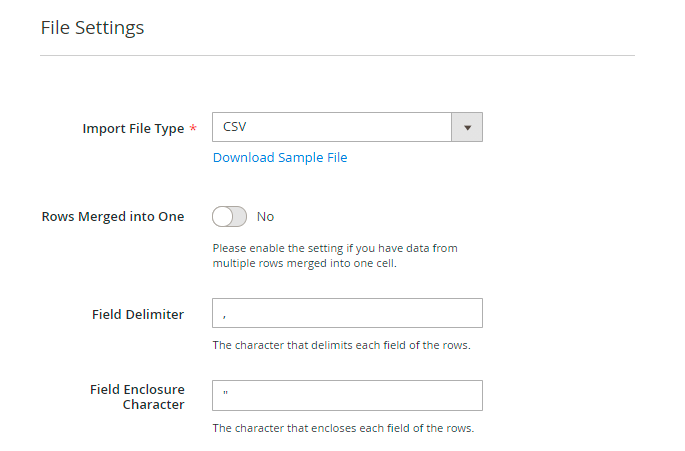Click into the Field Enclosure Character field
The image size is (685, 451).
pos(347,395)
